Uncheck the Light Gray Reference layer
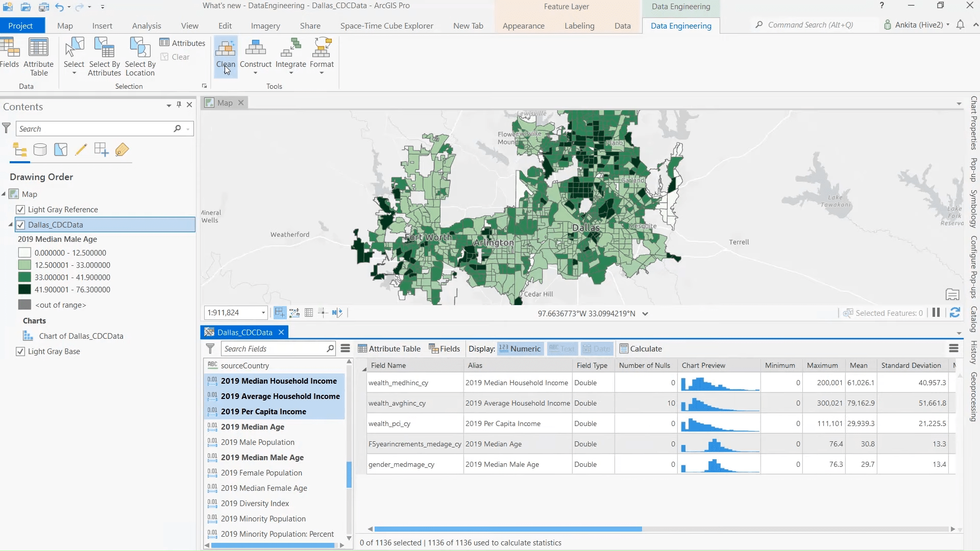980x551 pixels. (20, 210)
